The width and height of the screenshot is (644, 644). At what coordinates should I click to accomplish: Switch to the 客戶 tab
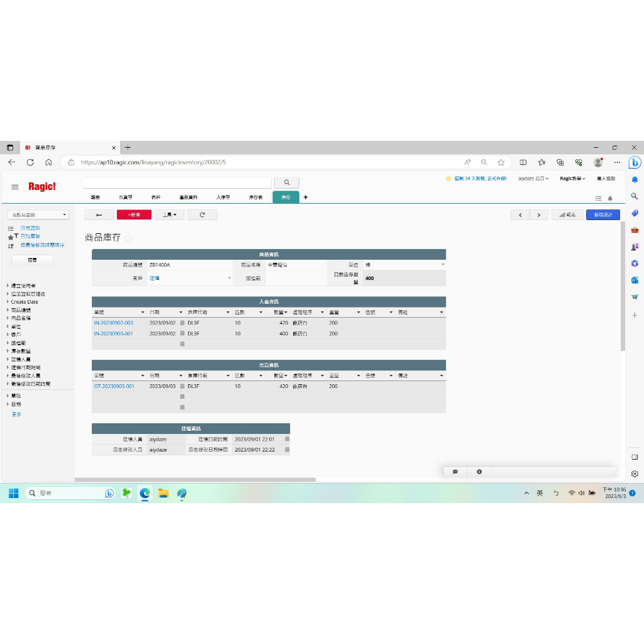[x=156, y=197]
